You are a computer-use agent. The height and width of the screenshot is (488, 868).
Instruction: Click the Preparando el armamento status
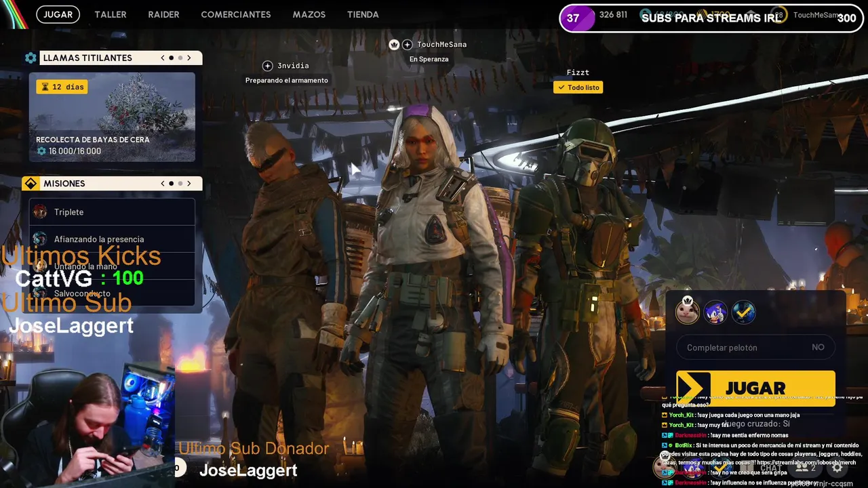pos(287,81)
